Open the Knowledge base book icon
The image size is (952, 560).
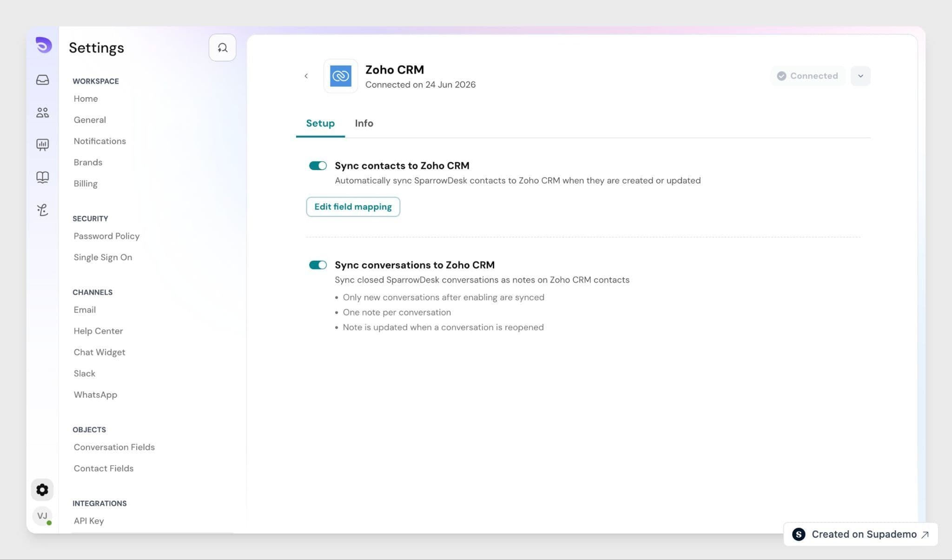(x=42, y=177)
